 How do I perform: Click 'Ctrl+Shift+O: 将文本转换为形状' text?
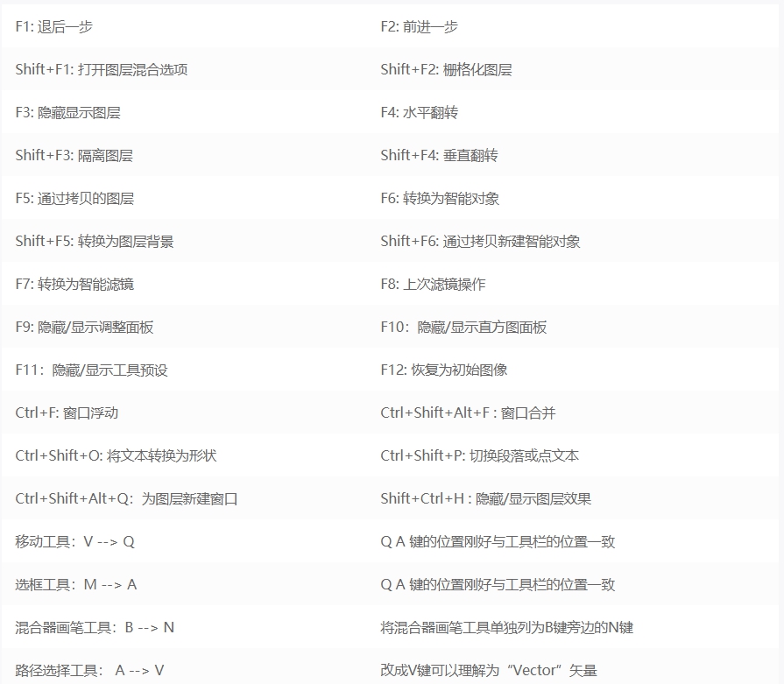click(116, 456)
